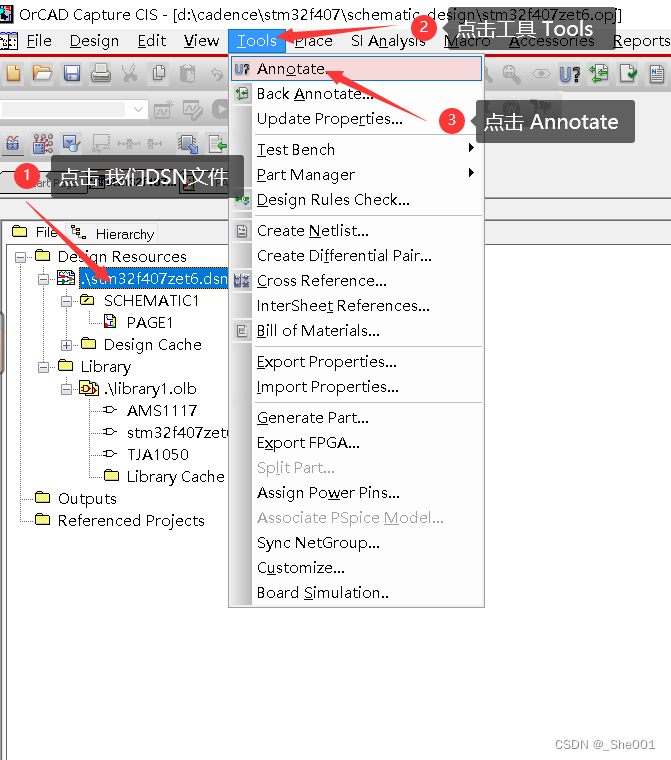Click the Cut scissors icon

click(x=129, y=74)
